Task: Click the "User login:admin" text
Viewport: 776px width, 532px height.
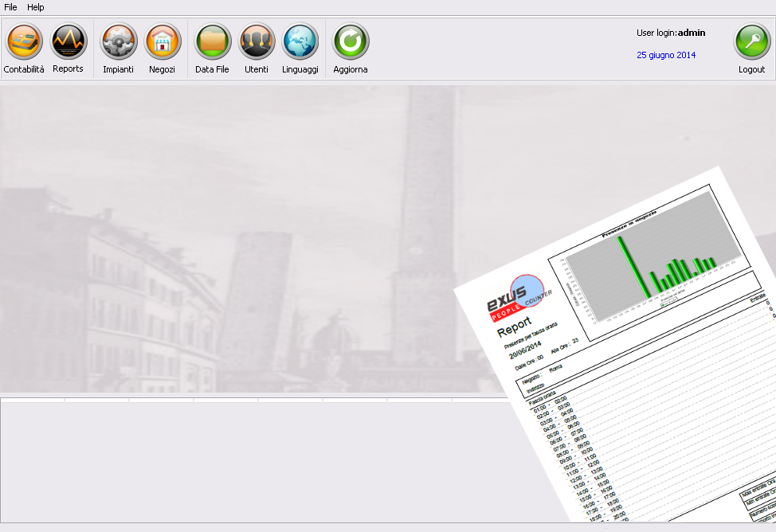Action: 671,33
